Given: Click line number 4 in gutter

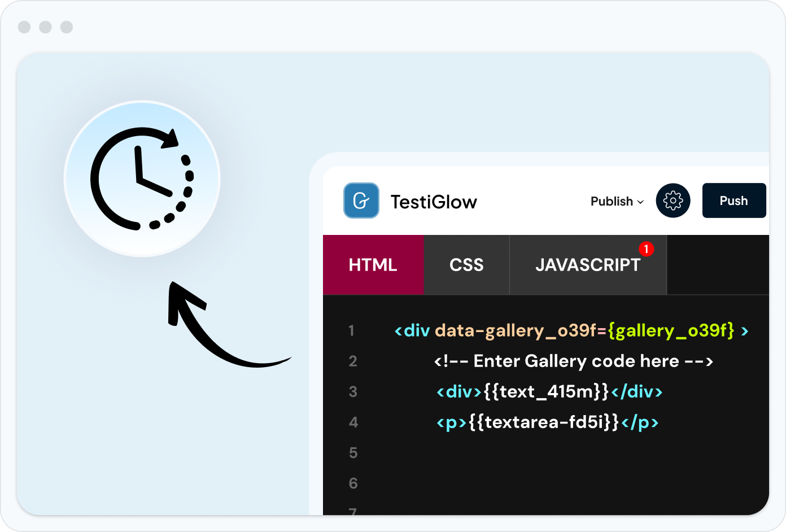Looking at the screenshot, I should (353, 422).
